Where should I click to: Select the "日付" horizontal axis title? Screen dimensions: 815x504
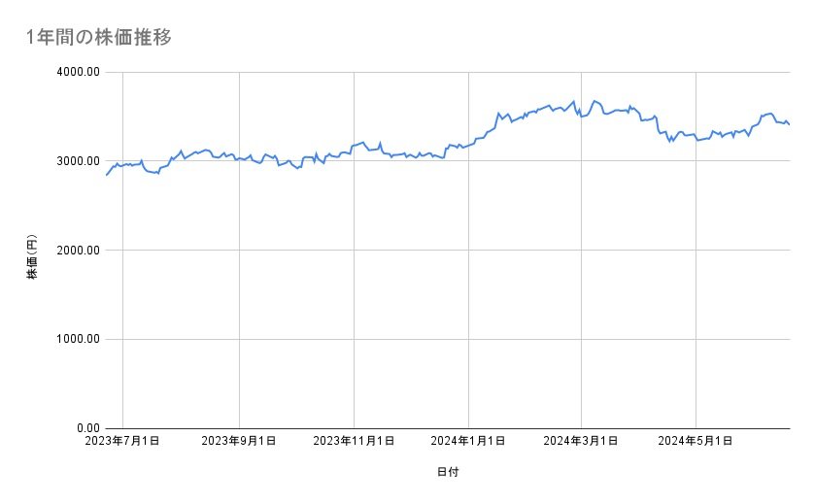pyautogui.click(x=448, y=473)
